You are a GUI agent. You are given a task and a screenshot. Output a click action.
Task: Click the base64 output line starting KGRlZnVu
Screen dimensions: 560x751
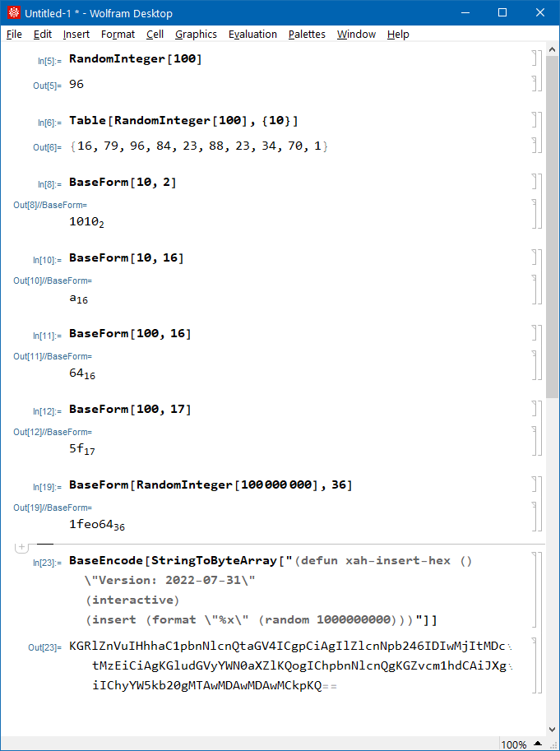[x=290, y=646]
